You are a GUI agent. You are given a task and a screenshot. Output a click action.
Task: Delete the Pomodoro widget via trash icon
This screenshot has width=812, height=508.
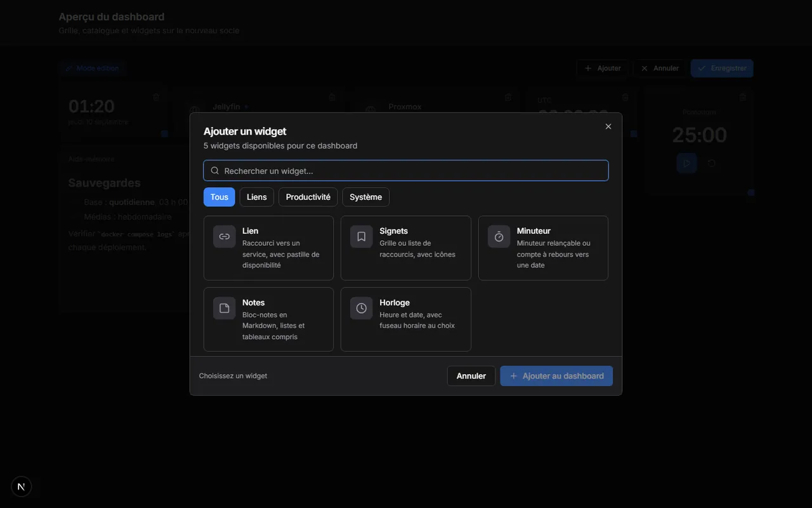(743, 97)
